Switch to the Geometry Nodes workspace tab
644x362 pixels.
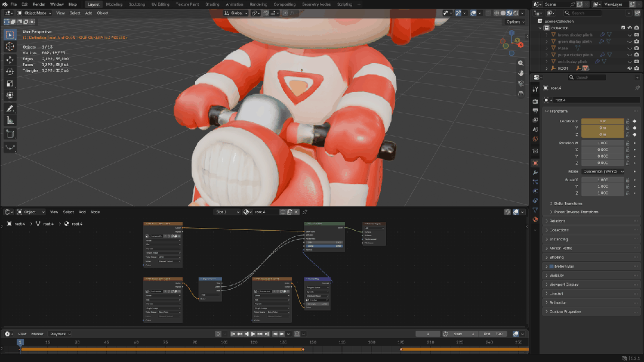pos(316,5)
